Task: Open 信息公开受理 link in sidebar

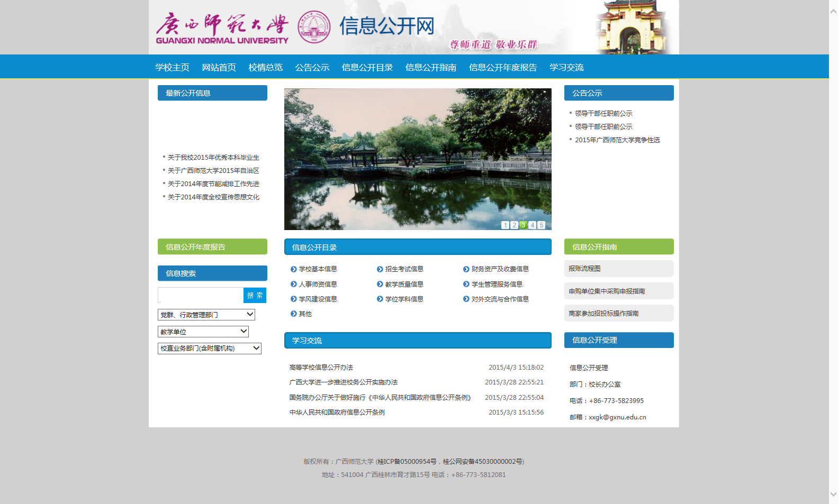Action: [589, 368]
